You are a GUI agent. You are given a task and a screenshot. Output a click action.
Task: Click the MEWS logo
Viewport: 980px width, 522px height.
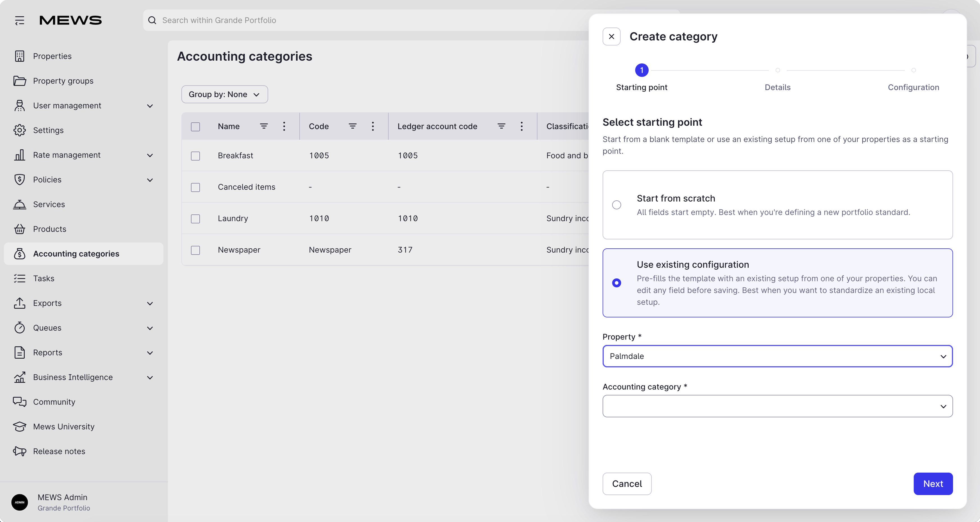(x=70, y=20)
